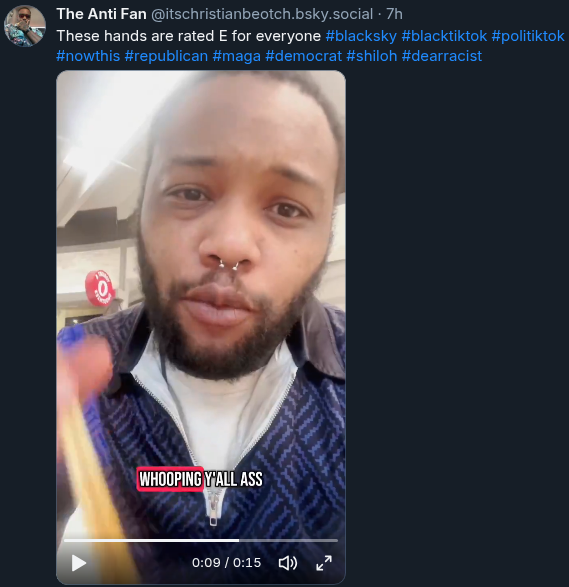Screen dimensions: 569x587
Task: Open the #democrat hashtag
Action: (304, 56)
